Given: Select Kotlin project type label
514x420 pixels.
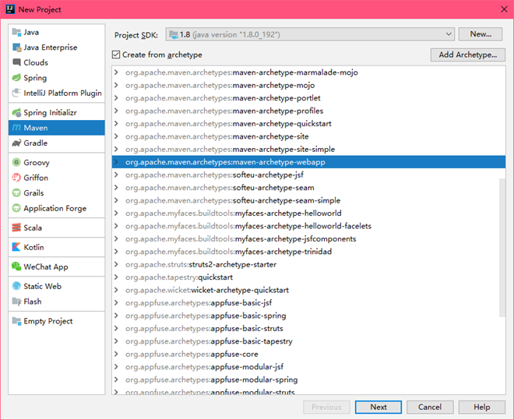Looking at the screenshot, I should pos(33,247).
